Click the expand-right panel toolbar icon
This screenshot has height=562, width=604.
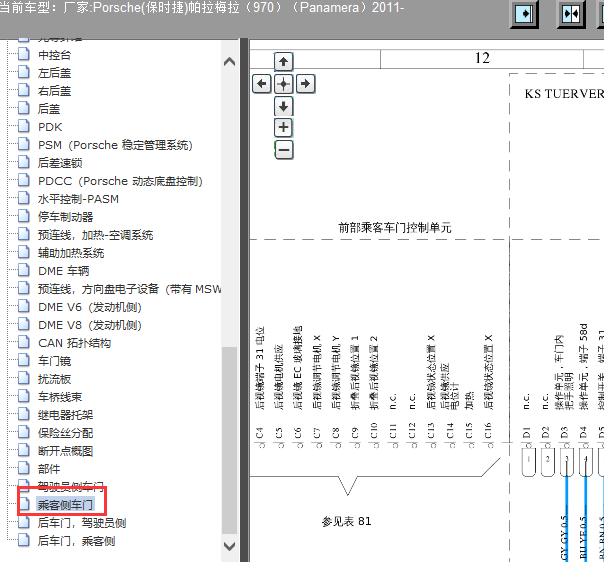coord(527,14)
